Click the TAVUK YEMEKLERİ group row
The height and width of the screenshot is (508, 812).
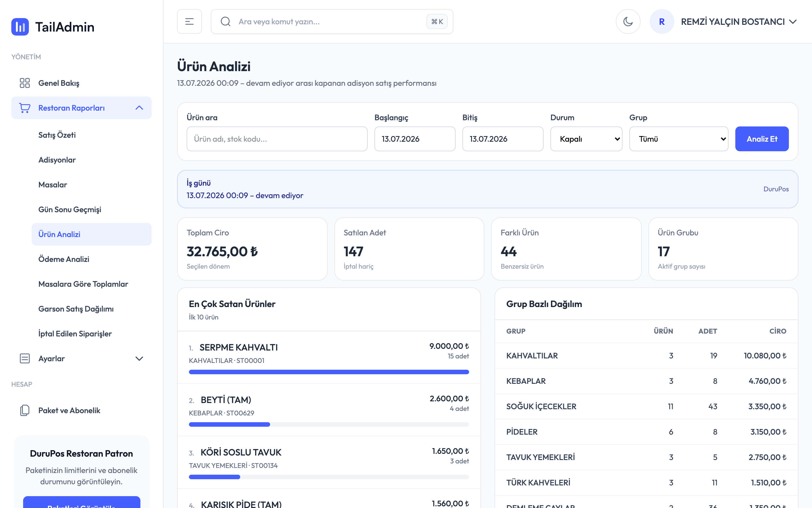coord(646,457)
